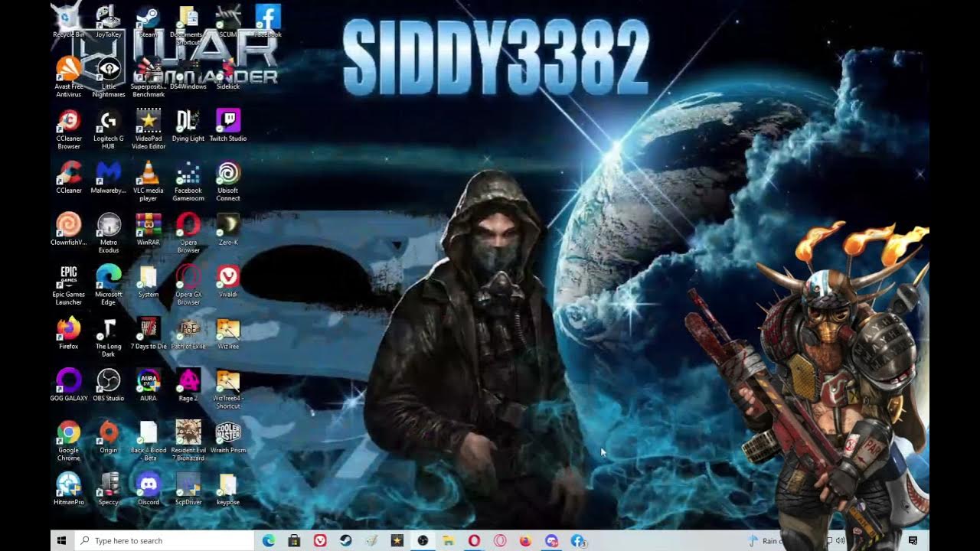The width and height of the screenshot is (980, 551).
Task: Select the Facebook Gameroom icon
Action: tap(188, 181)
